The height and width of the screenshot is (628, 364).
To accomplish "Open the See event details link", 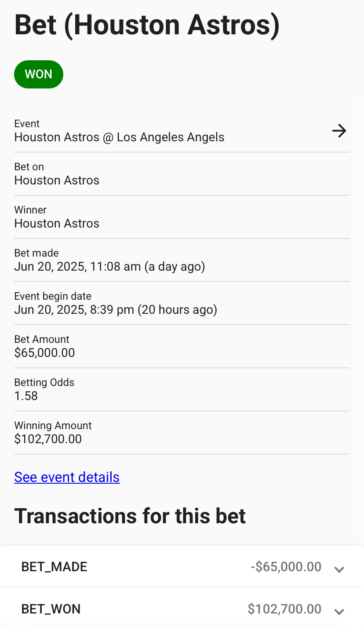I will coord(67,477).
